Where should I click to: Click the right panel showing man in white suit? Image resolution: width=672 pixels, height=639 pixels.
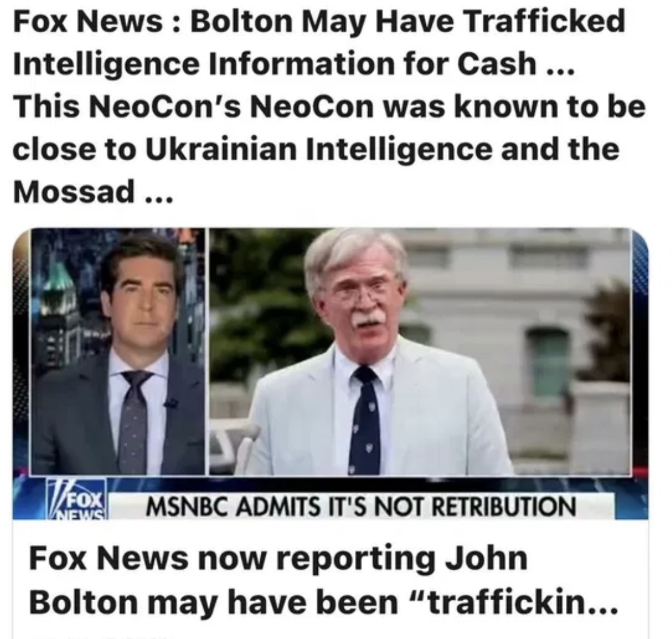click(x=420, y=352)
